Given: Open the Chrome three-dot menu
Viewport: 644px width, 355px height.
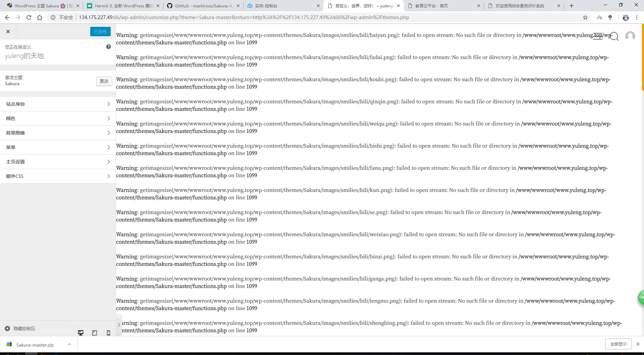Looking at the screenshot, I should (x=637, y=17).
